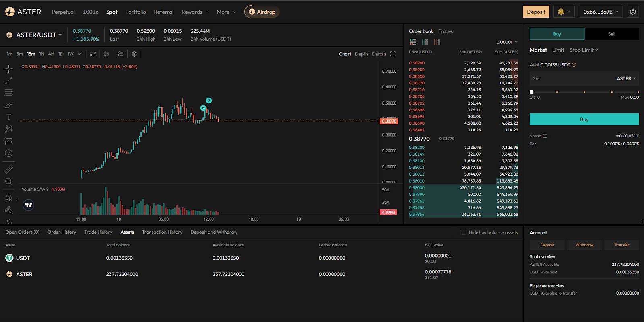Open the ASTER/USDT pair selector dropdown
644x322 pixels.
pos(39,35)
